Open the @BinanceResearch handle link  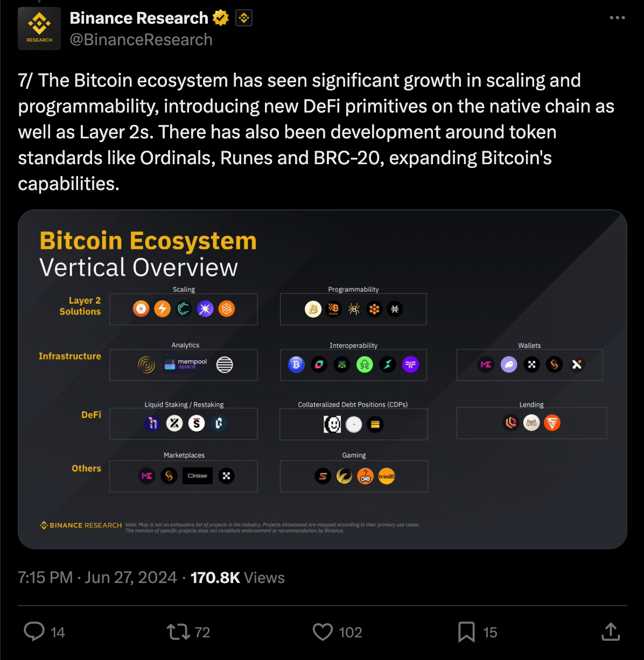pyautogui.click(x=141, y=40)
